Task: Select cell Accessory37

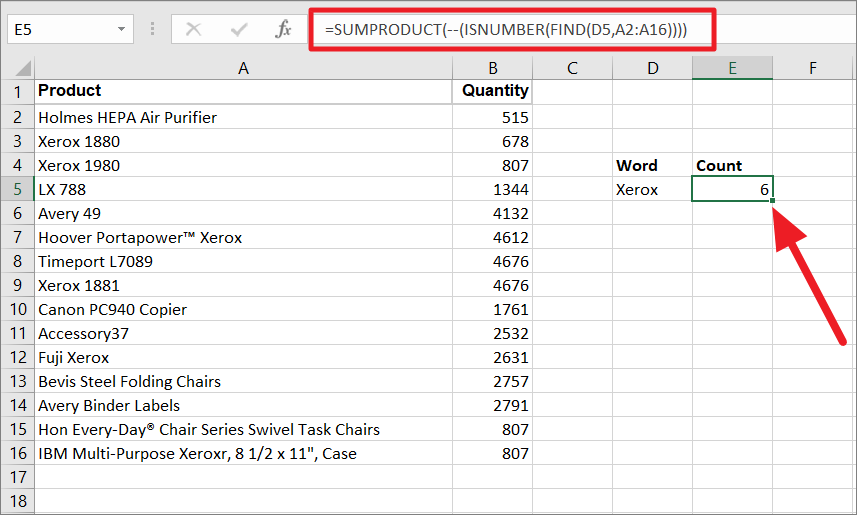Action: pyautogui.click(x=243, y=333)
